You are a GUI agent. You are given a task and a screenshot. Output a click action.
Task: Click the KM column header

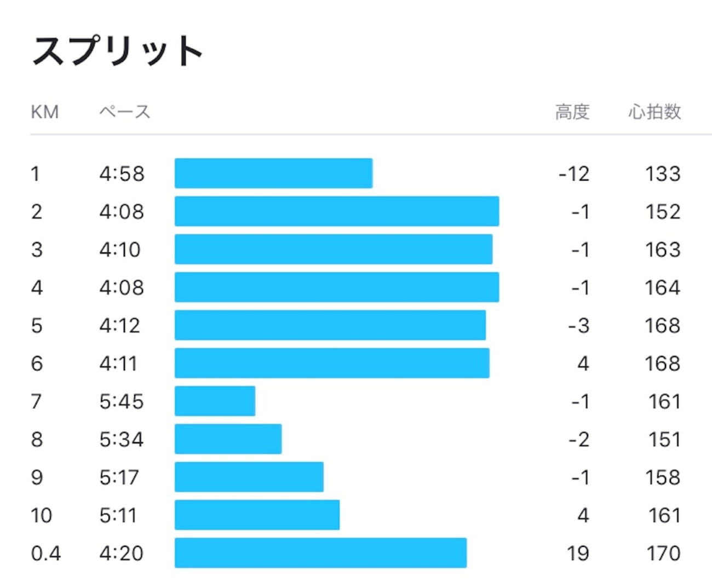(44, 112)
